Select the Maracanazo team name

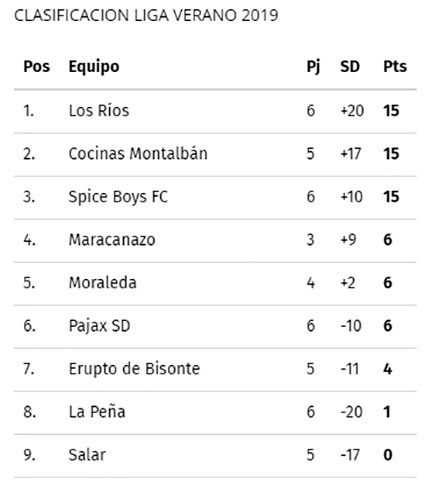[112, 240]
